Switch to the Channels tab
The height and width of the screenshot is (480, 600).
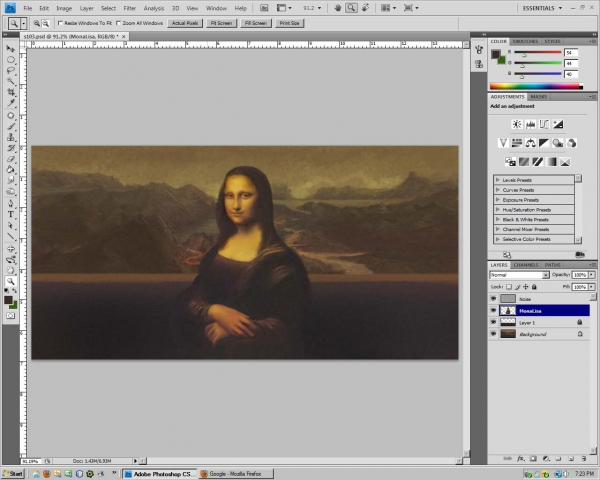526,265
